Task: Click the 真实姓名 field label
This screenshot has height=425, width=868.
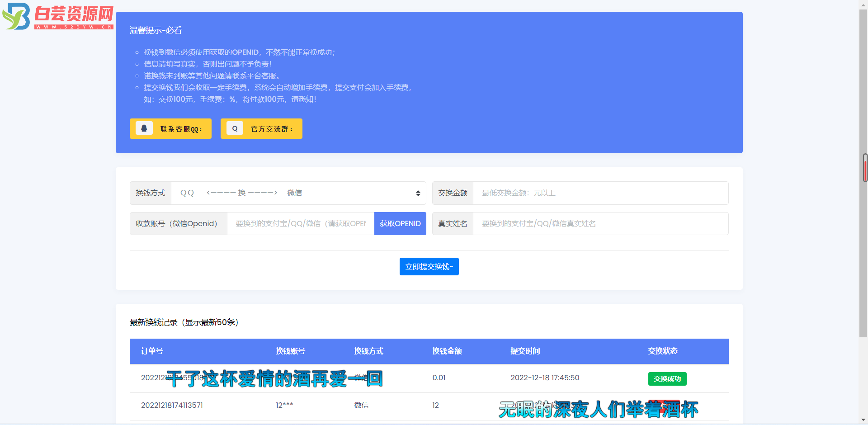Action: [x=453, y=224]
